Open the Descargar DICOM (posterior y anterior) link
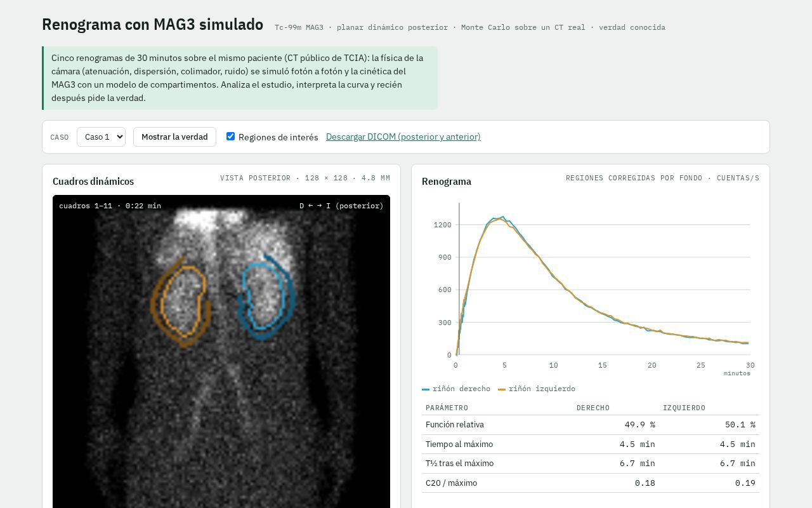The image size is (812, 508). (403, 137)
